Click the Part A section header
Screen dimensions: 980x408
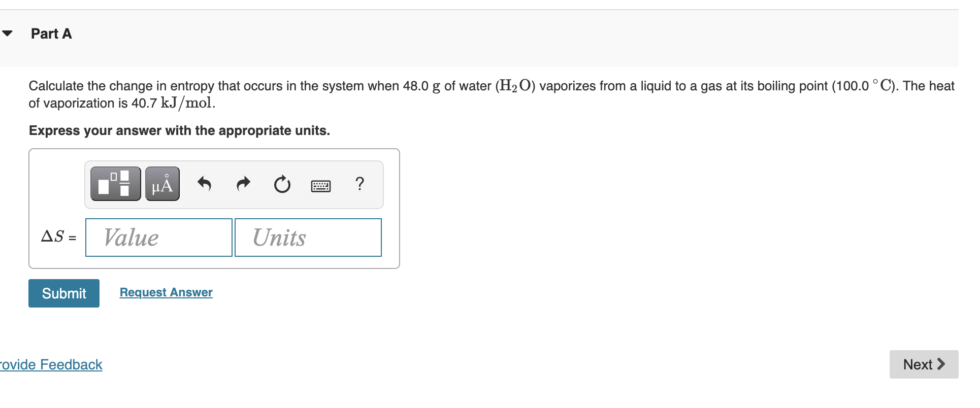(51, 33)
